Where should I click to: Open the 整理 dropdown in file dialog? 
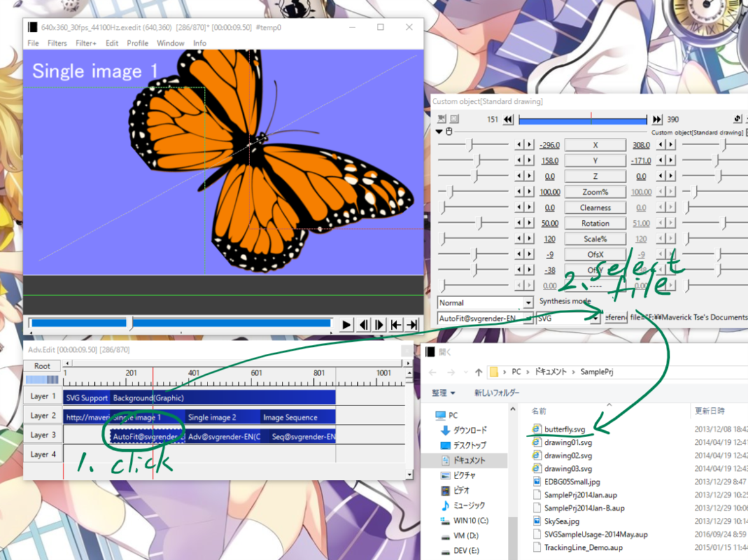pos(444,393)
